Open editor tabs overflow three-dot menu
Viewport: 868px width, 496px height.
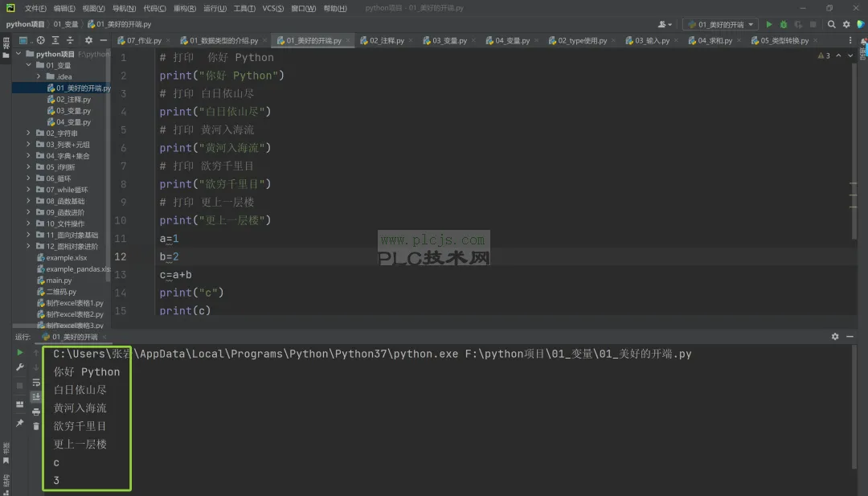point(850,40)
